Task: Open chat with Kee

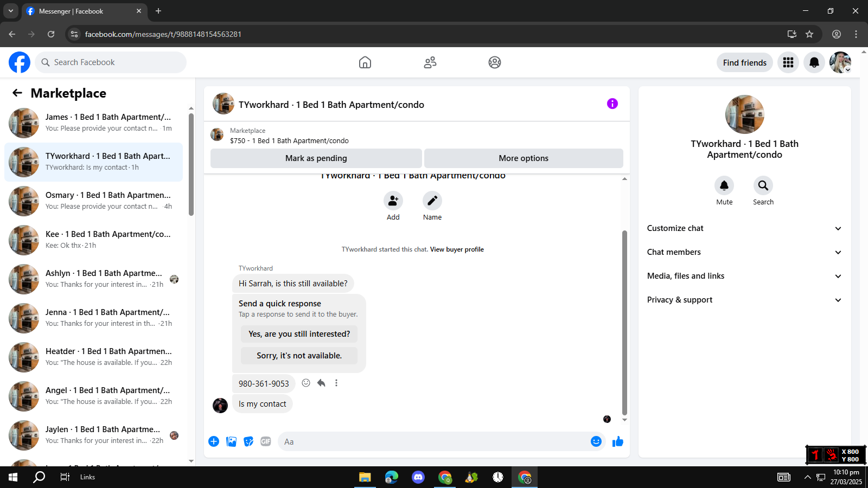Action: (x=93, y=240)
